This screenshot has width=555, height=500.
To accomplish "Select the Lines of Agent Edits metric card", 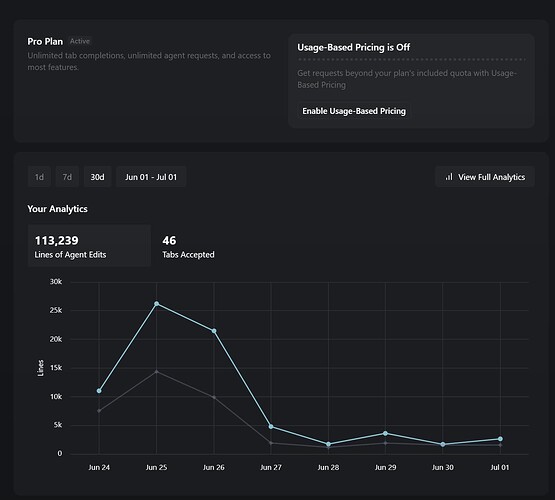I will pos(89,246).
